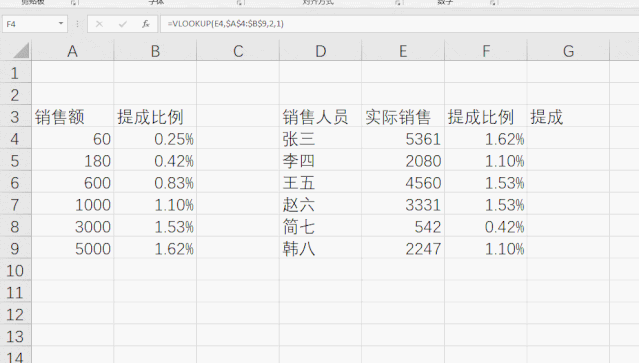The height and width of the screenshot is (363, 639).
Task: Click the cell containing 简七
Action: point(321,227)
